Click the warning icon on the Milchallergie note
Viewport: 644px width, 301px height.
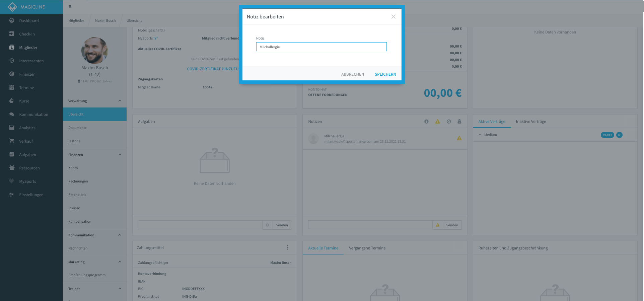coord(459,138)
